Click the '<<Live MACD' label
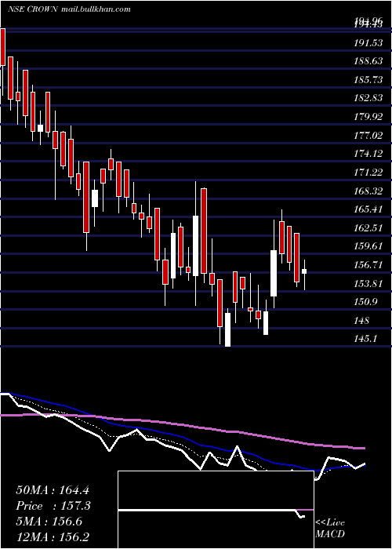This screenshot has width=392, height=549. [330, 528]
